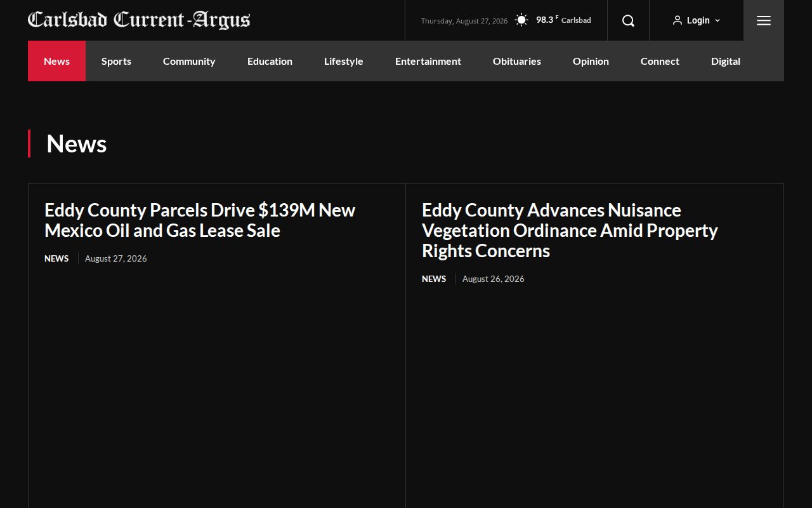812x508 pixels.
Task: Open Nuisance Vegetation Ordinance article
Action: (x=570, y=231)
